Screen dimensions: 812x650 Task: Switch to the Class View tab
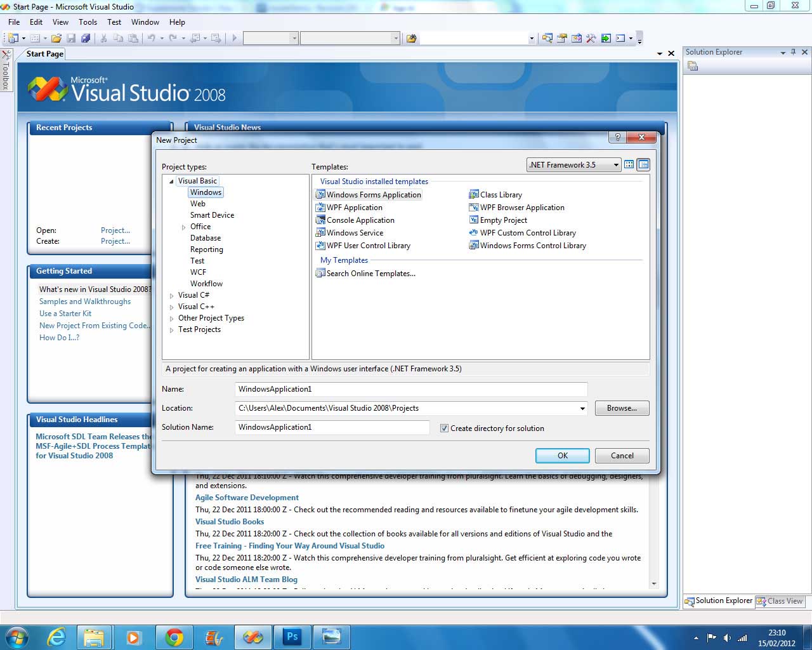tap(780, 601)
